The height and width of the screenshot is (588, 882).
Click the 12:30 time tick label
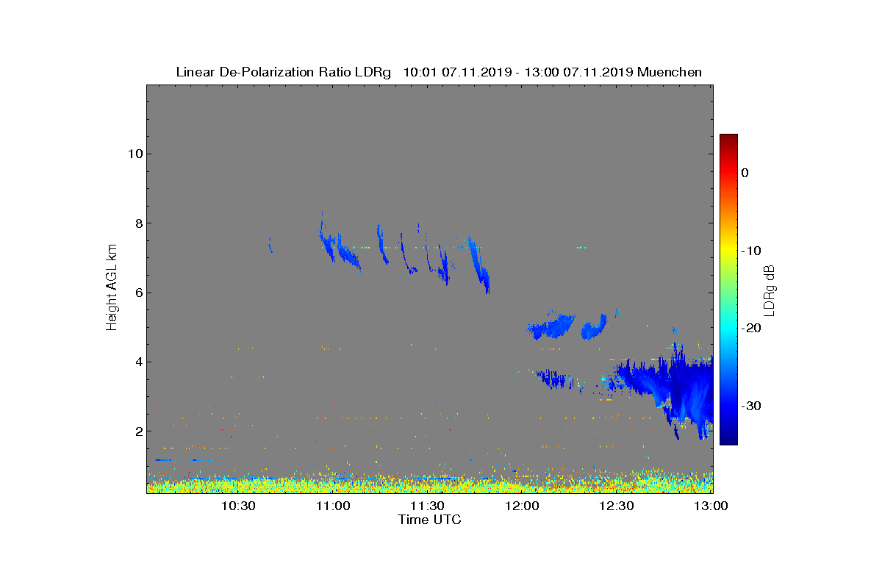tap(617, 506)
